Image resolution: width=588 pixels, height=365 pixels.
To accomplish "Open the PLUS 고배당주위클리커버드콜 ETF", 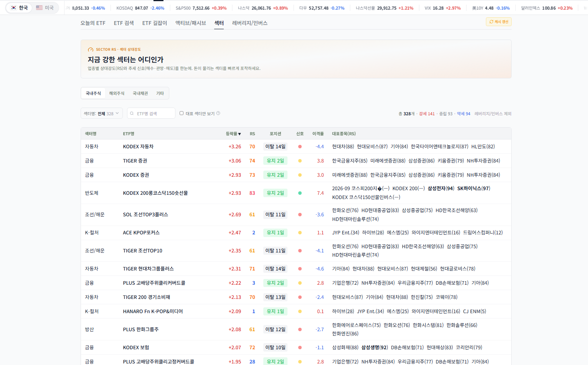I will pyautogui.click(x=154, y=283).
